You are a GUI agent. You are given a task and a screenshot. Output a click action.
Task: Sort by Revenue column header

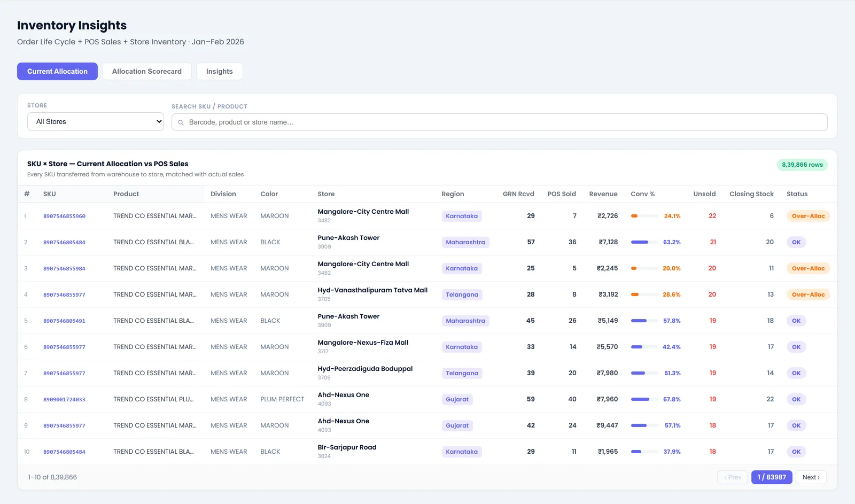(603, 194)
